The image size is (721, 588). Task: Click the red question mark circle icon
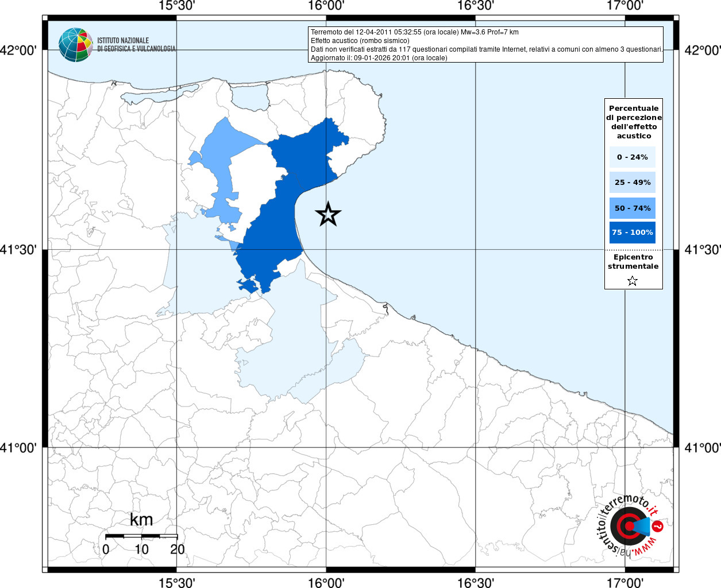coord(658,526)
